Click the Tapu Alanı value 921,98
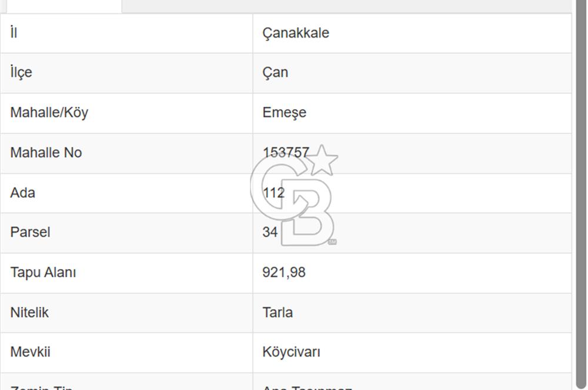 click(285, 273)
